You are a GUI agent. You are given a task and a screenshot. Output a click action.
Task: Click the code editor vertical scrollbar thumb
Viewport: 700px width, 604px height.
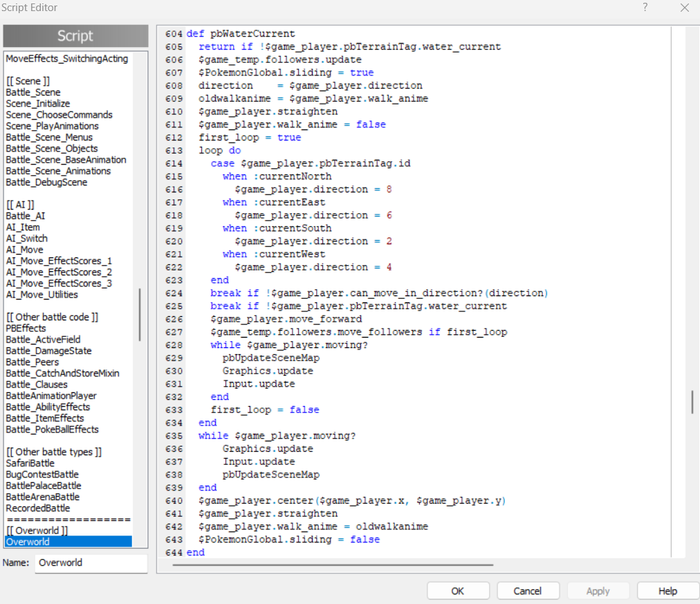[x=692, y=402]
